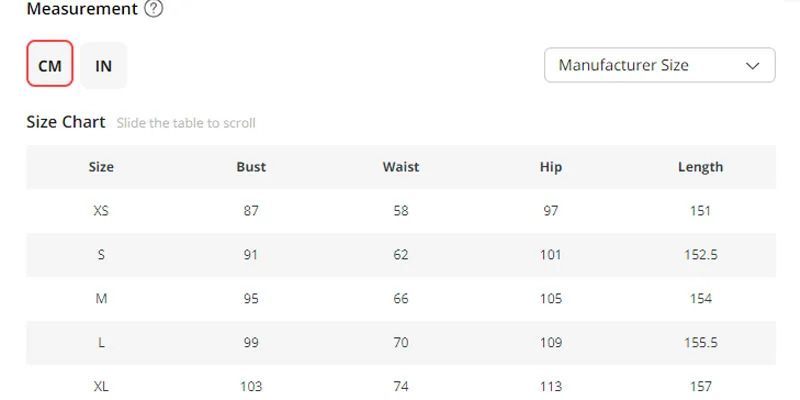Click the M bust value 95
This screenshot has height=400, width=800.
[251, 299]
